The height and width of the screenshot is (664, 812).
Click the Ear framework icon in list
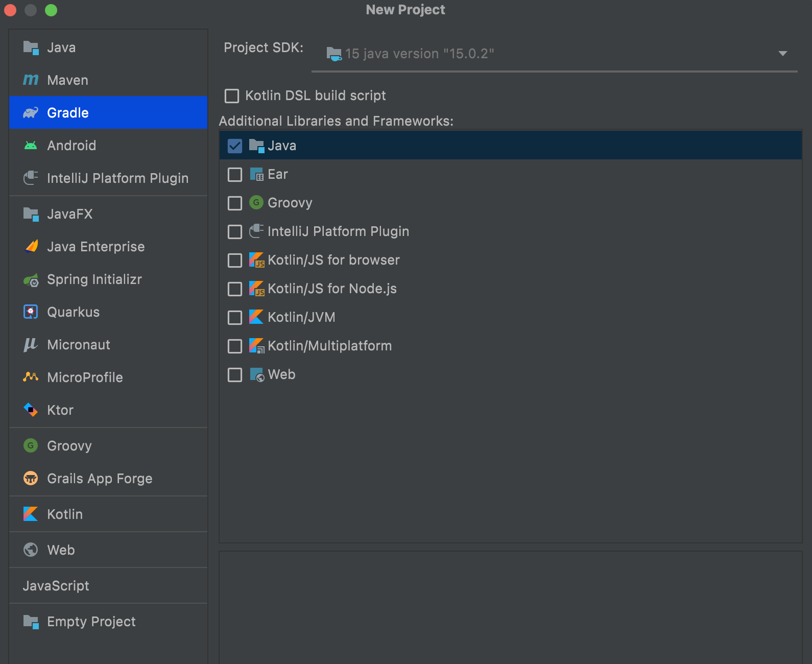tap(256, 175)
